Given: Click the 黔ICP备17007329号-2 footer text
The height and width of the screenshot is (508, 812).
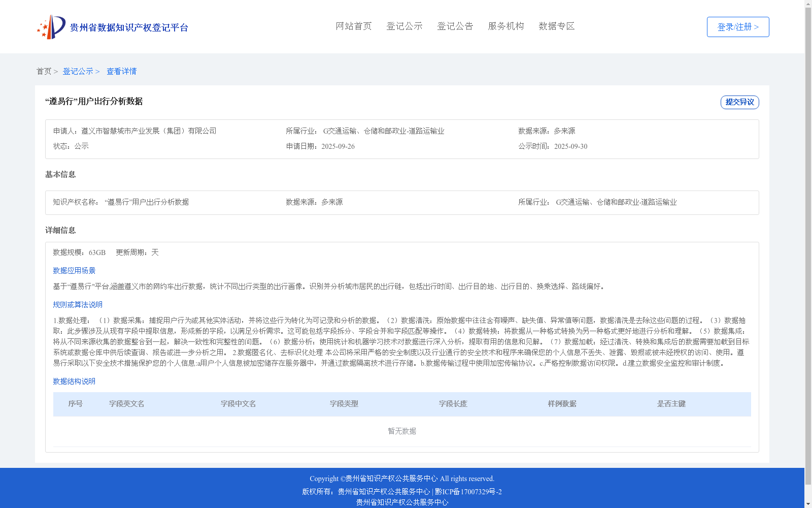Looking at the screenshot, I should pyautogui.click(x=468, y=492).
